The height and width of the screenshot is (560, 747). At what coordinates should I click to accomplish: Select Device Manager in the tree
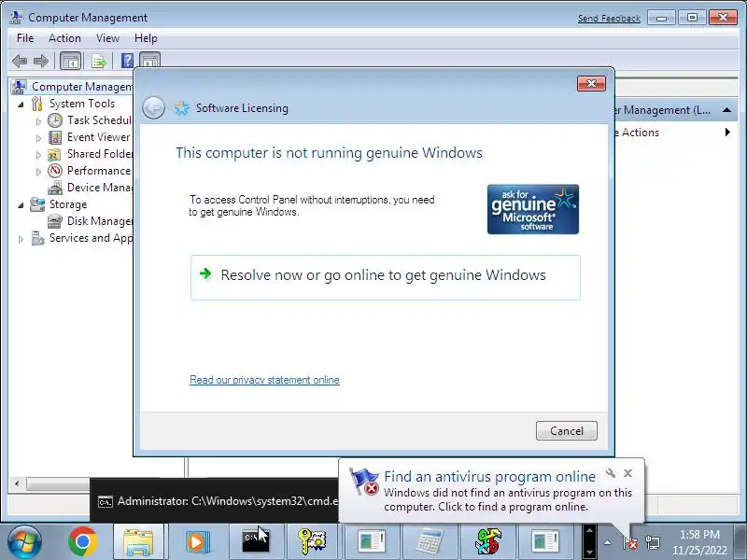point(100,188)
